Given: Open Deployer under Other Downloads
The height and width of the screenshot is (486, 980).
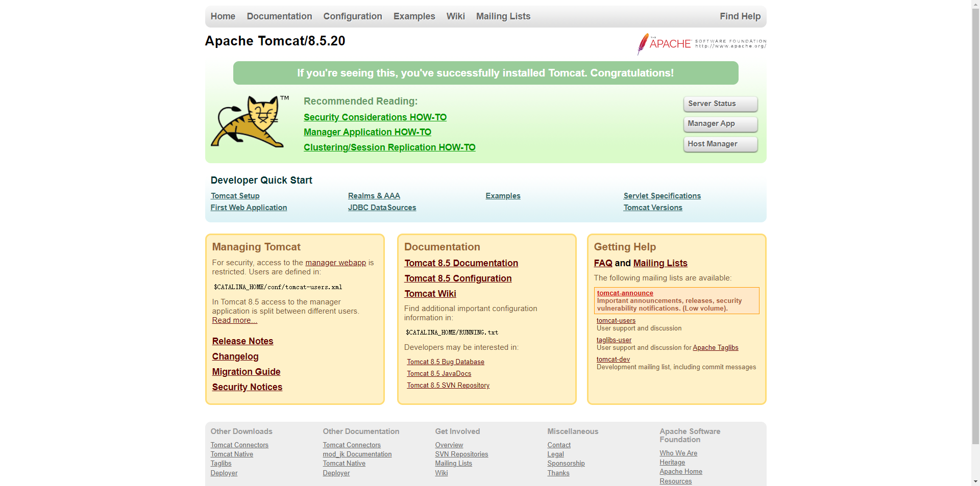Looking at the screenshot, I should tap(224, 473).
